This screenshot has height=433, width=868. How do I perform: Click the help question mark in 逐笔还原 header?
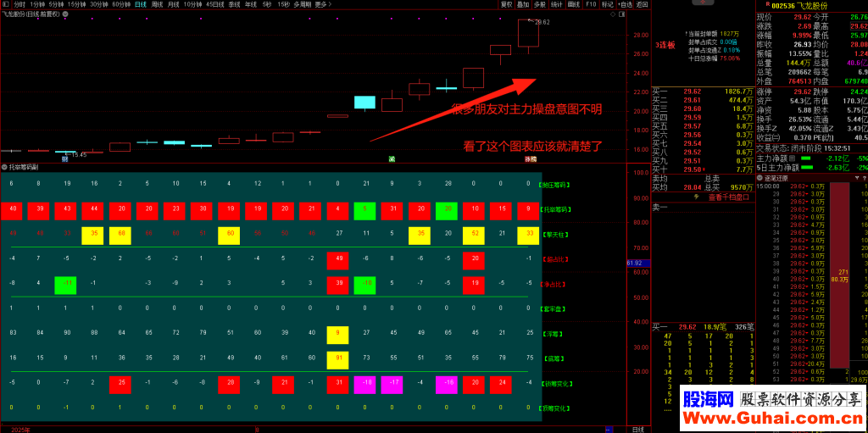click(x=865, y=178)
